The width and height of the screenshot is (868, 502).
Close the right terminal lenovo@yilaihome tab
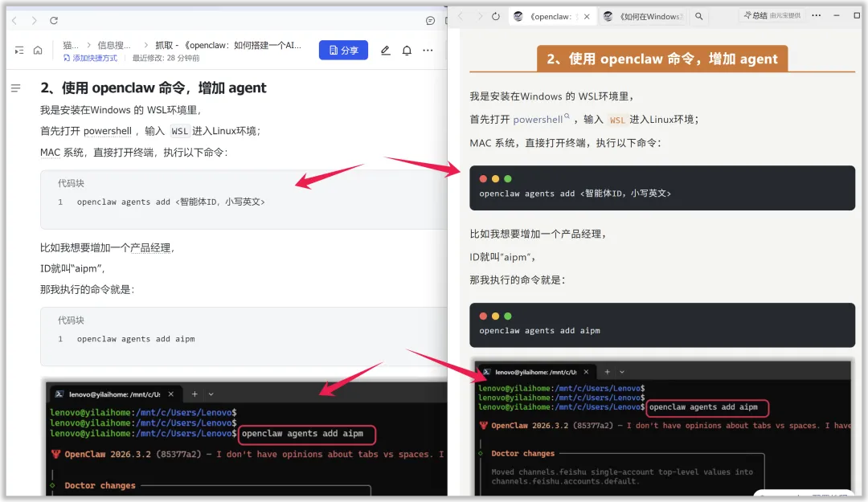(x=586, y=372)
